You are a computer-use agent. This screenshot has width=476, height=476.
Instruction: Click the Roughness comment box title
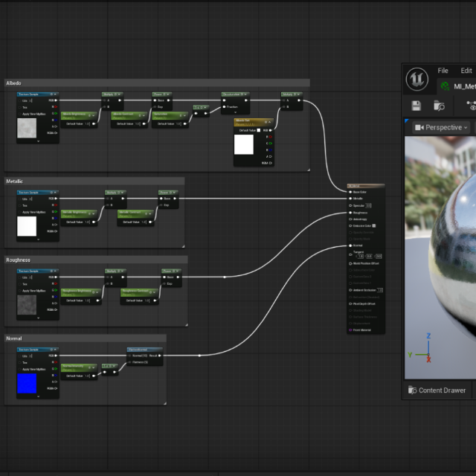18,260
